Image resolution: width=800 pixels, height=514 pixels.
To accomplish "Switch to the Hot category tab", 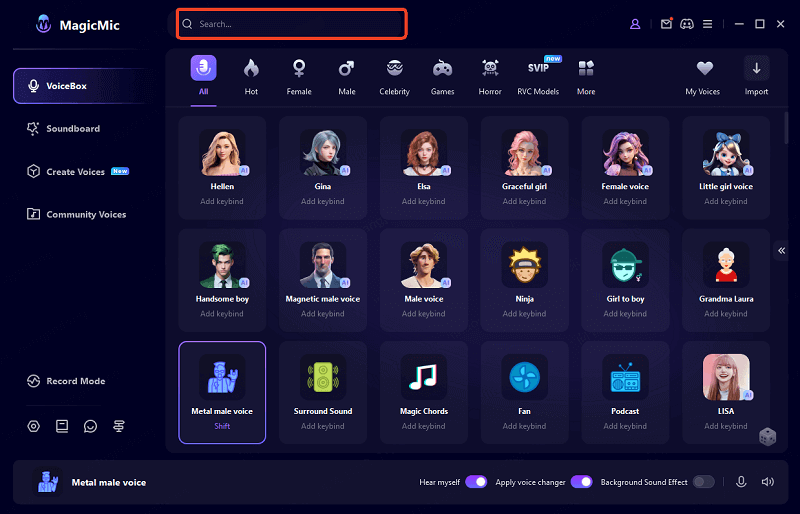I will [x=251, y=77].
